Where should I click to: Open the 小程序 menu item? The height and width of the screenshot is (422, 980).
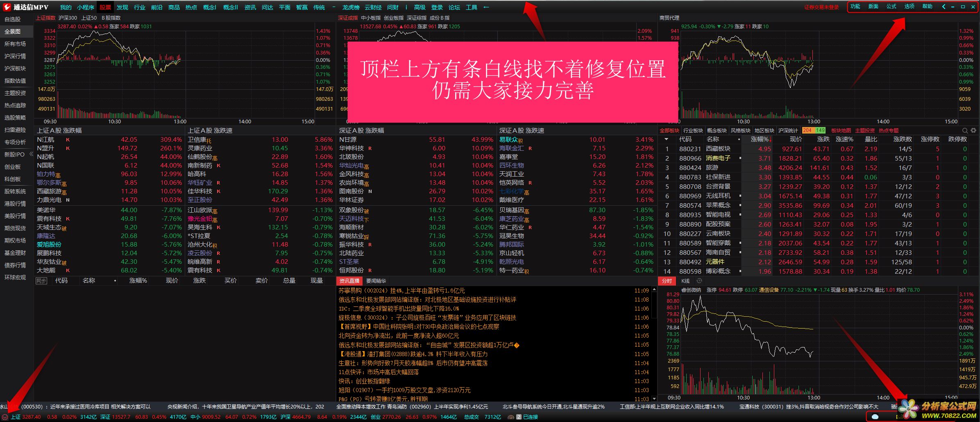(85, 7)
